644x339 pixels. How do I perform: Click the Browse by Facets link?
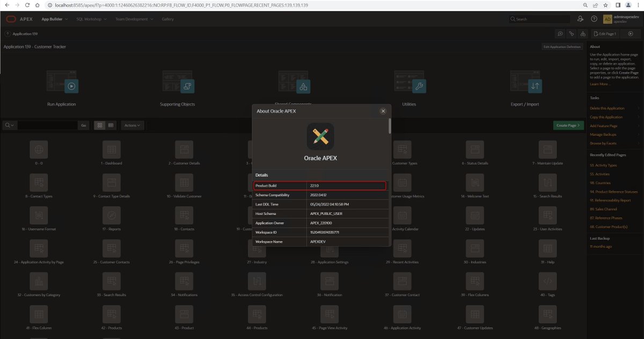603,143
